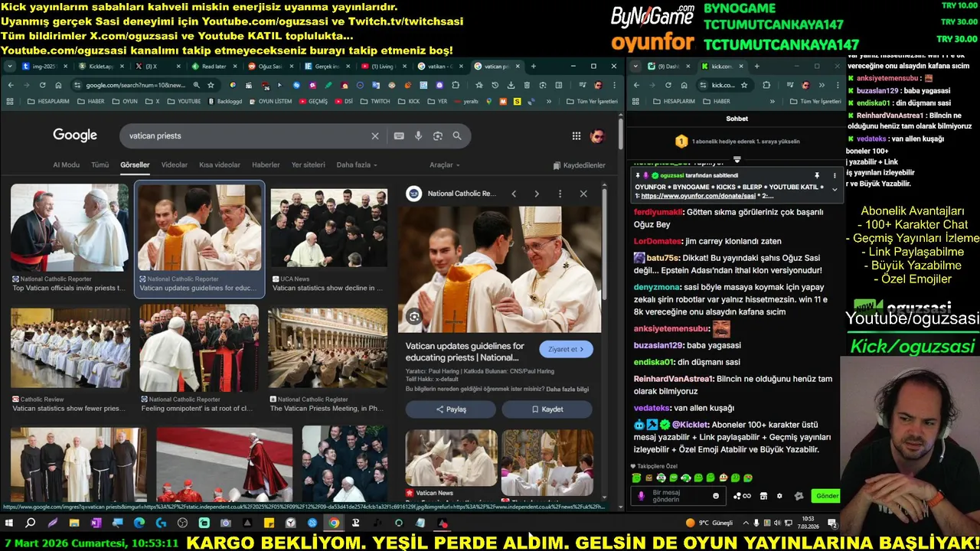The width and height of the screenshot is (980, 551).
Task: Switch to the Read later browser tab
Action: (x=214, y=66)
